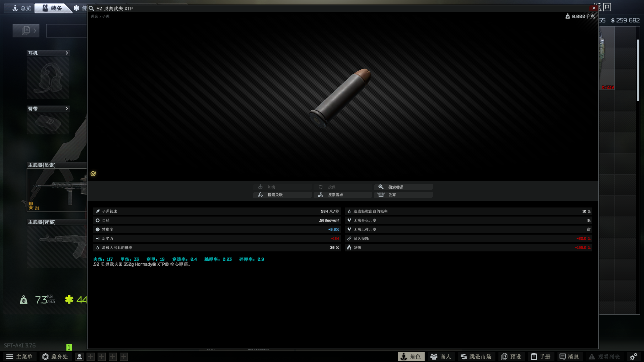Expand the 臂带 armband slot arrow
644x362 pixels.
pyautogui.click(x=67, y=109)
